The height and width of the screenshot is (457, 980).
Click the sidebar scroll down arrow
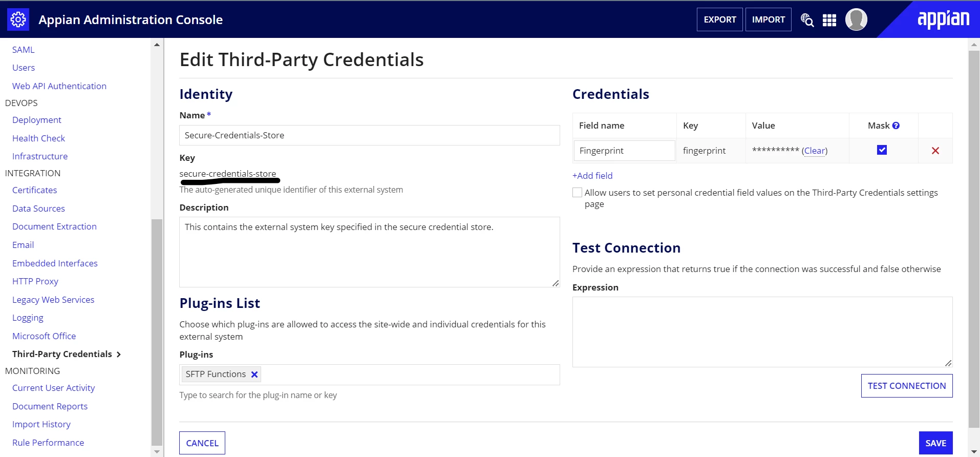(x=157, y=452)
